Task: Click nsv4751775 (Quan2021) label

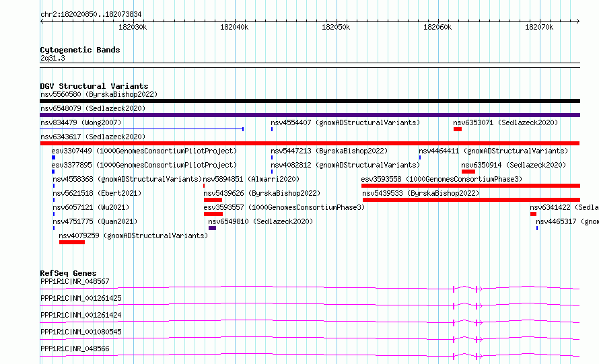Action: coord(95,221)
